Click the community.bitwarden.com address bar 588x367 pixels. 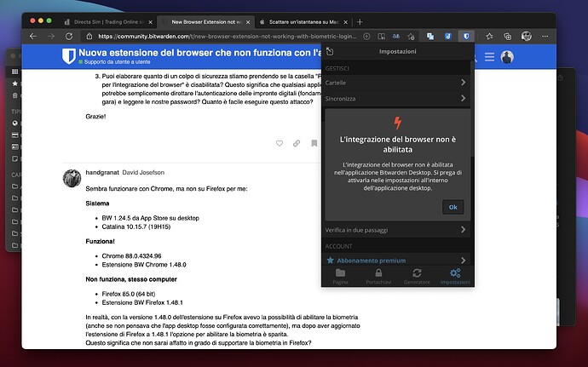228,37
